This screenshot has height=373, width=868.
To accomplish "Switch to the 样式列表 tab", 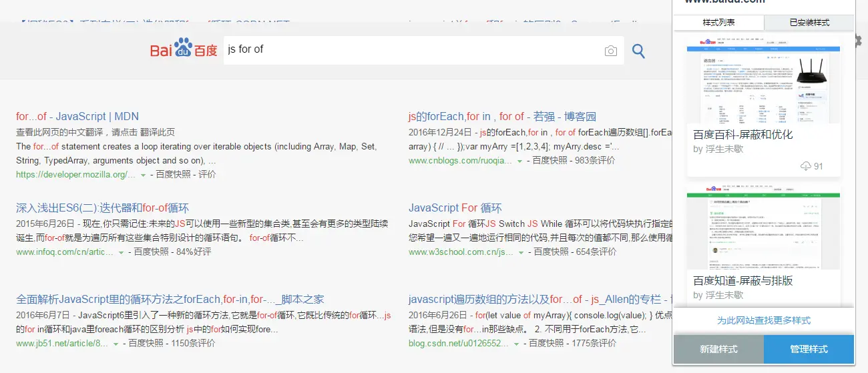I will coord(718,23).
